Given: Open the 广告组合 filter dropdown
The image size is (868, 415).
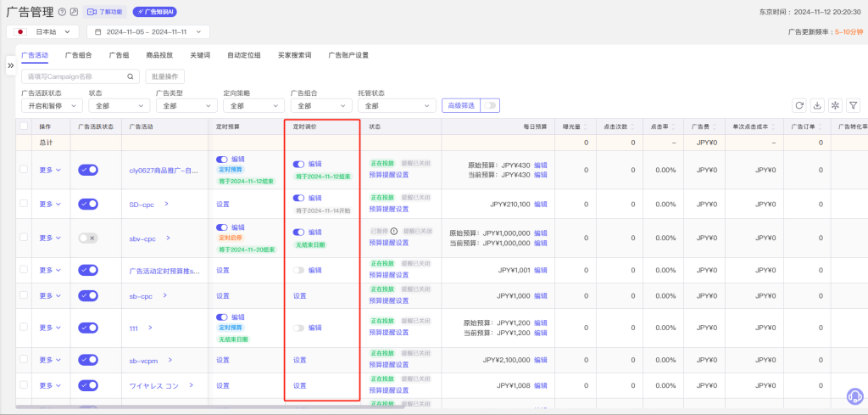Looking at the screenshot, I should pyautogui.click(x=321, y=106).
